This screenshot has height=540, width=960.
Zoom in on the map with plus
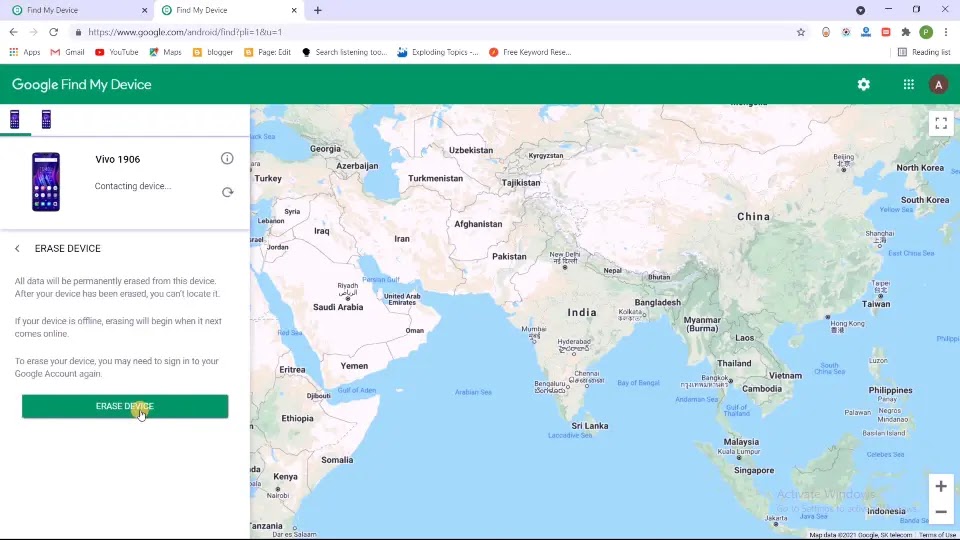tap(941, 487)
